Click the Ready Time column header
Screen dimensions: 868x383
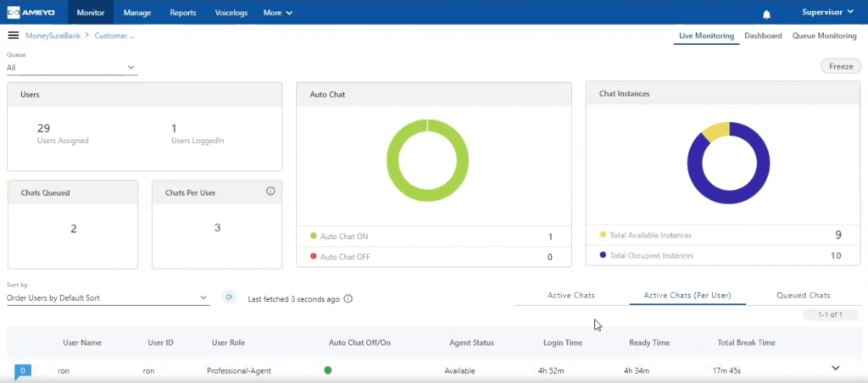[x=649, y=342]
